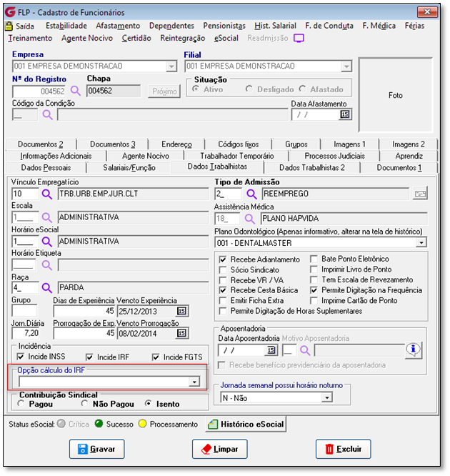Click the Excluir trash button
This screenshot has height=476, width=450.
(x=343, y=449)
